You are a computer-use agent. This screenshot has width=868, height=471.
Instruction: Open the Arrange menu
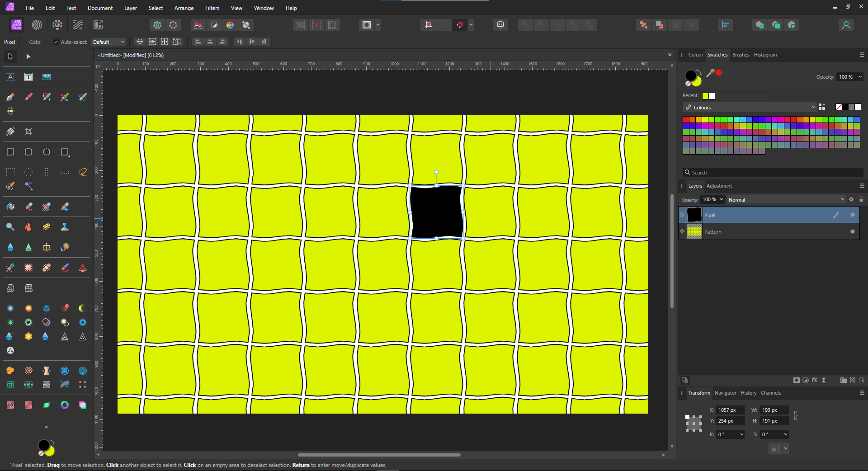(x=184, y=8)
